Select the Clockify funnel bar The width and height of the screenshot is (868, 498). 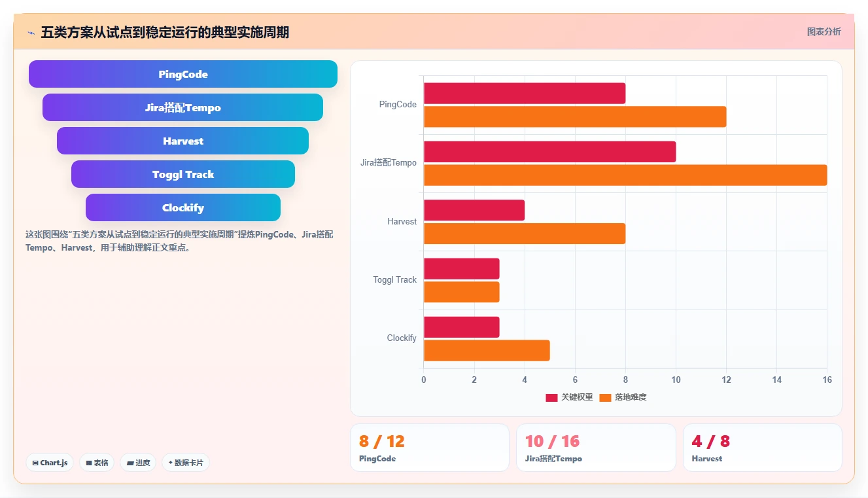[x=183, y=207]
